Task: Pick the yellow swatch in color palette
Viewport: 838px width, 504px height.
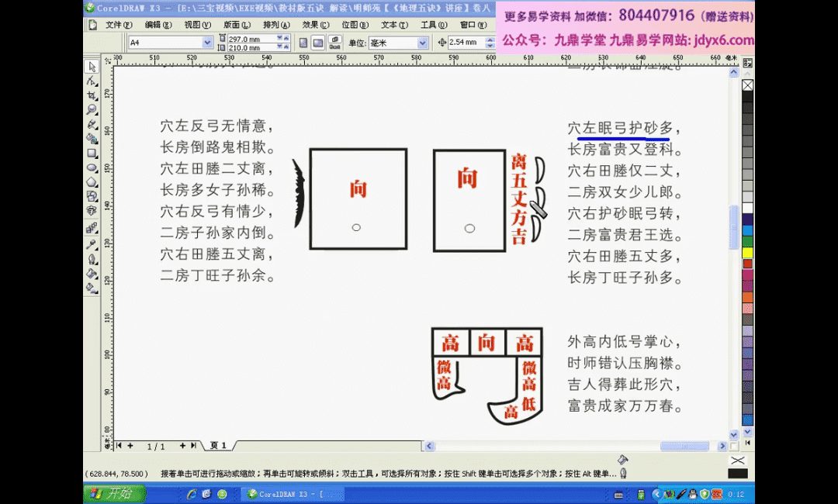Action: (747, 252)
